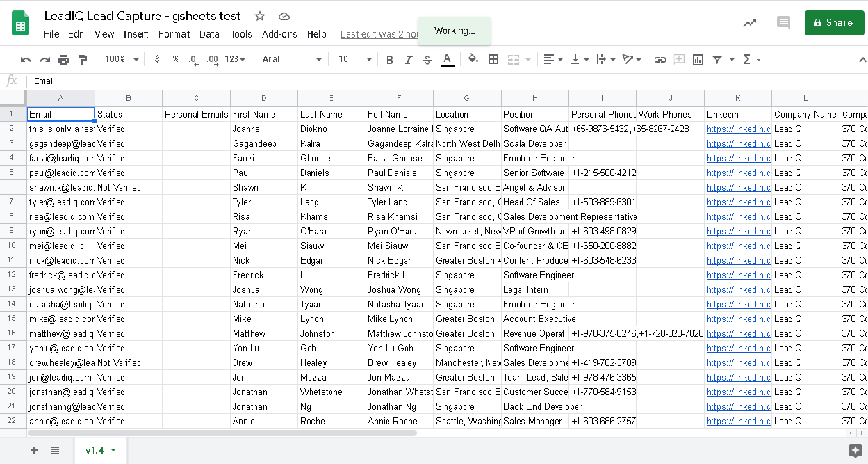The width and height of the screenshot is (868, 464).
Task: Select the Paint format tool
Action: (x=83, y=60)
